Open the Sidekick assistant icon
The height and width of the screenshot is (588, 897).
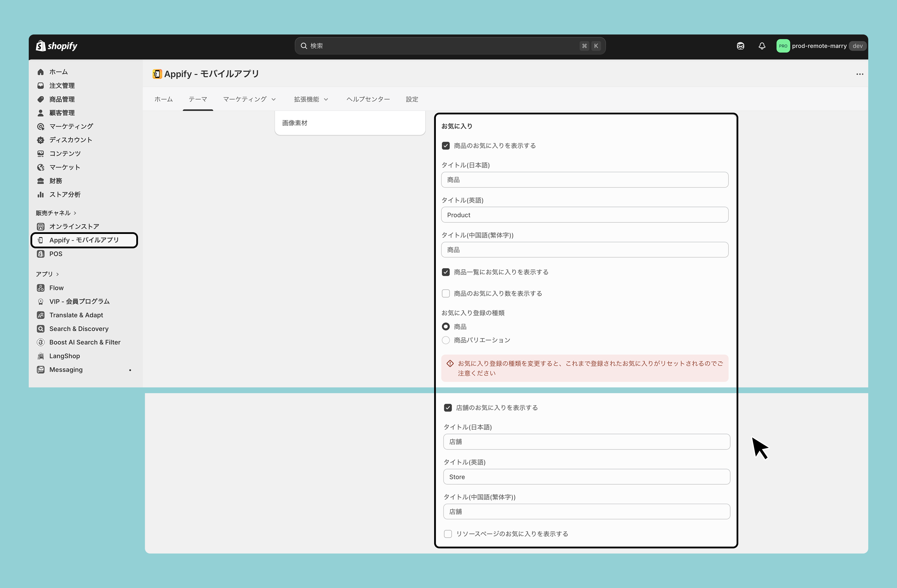click(x=740, y=46)
